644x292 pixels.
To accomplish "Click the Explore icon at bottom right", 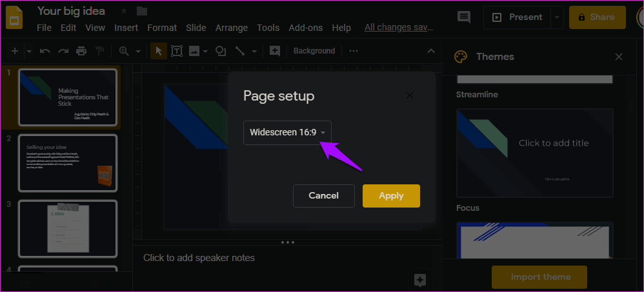I will pos(420,280).
